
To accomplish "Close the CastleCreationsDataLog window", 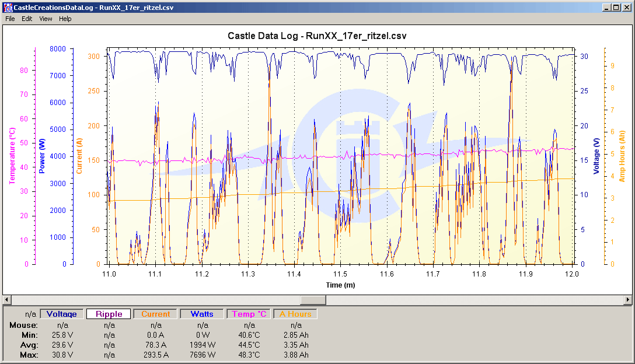I will pyautogui.click(x=626, y=7).
